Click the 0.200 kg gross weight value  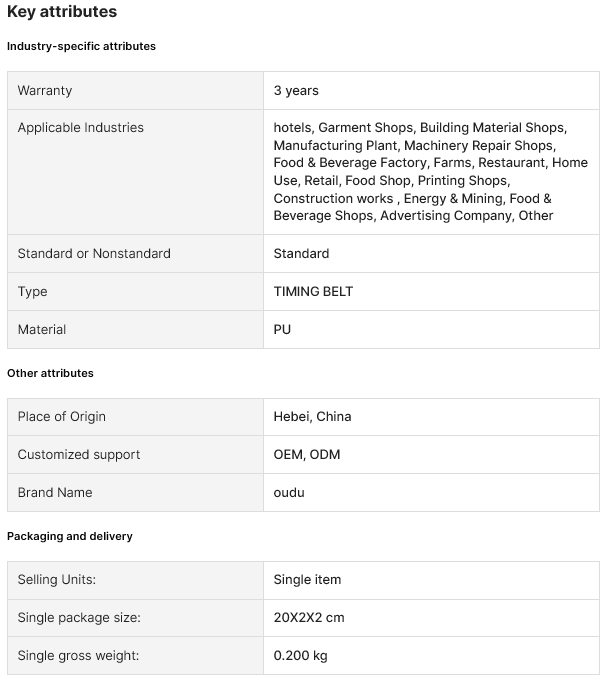(x=300, y=655)
